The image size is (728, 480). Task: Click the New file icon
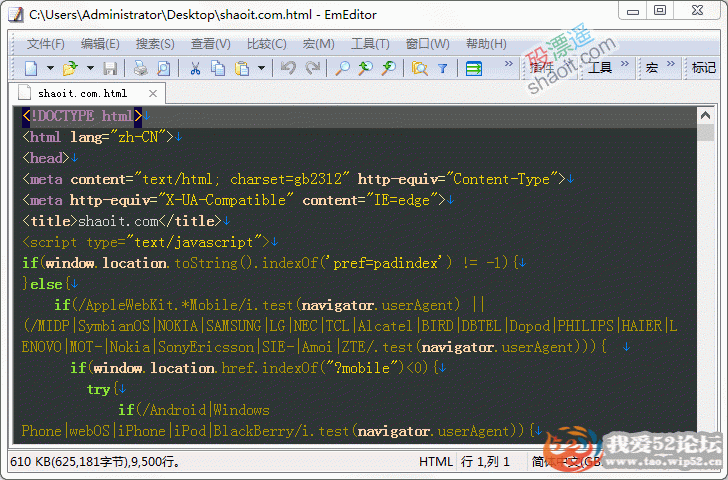point(31,68)
